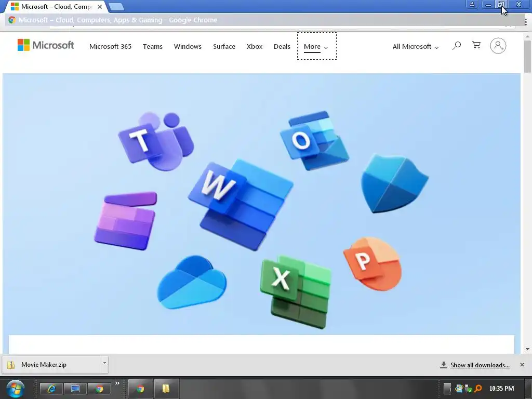Click the Microsoft logo in header
Viewport: 532px width, 399px height.
pos(46,45)
